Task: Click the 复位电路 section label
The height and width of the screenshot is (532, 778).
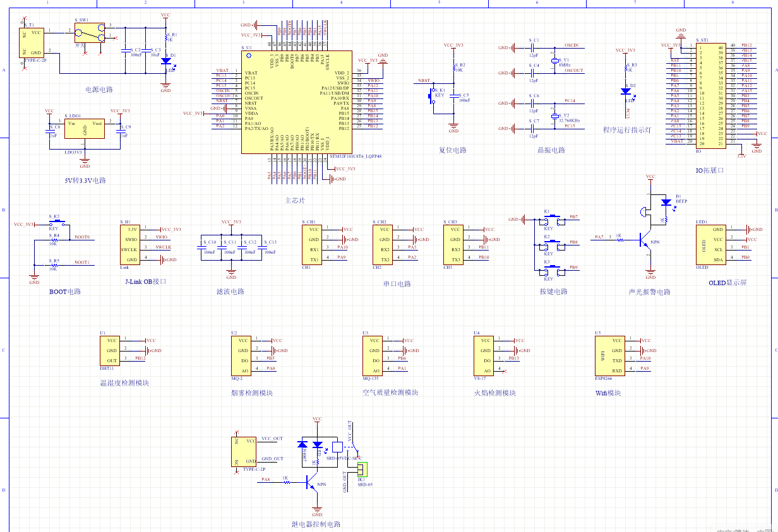Action: [x=452, y=150]
